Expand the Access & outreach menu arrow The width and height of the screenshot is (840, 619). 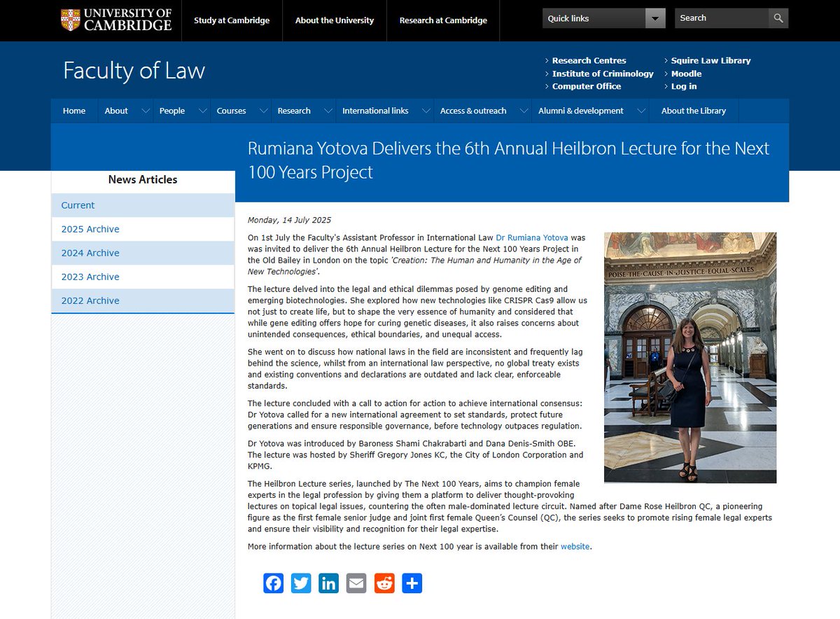click(524, 111)
